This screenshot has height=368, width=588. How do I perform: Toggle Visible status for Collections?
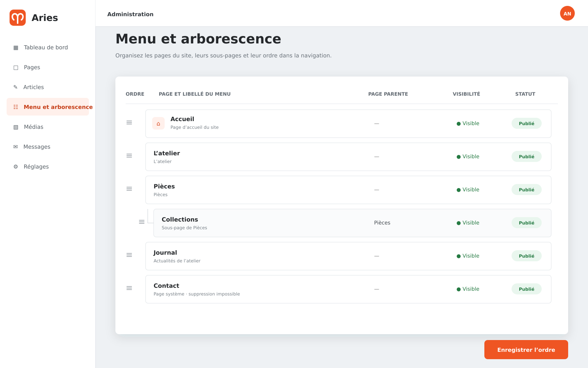[468, 223]
